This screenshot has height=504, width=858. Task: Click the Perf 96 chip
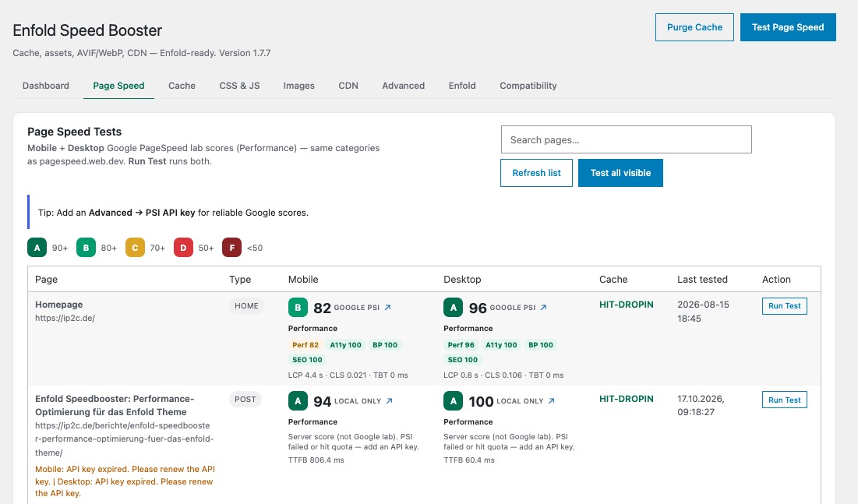coord(461,345)
